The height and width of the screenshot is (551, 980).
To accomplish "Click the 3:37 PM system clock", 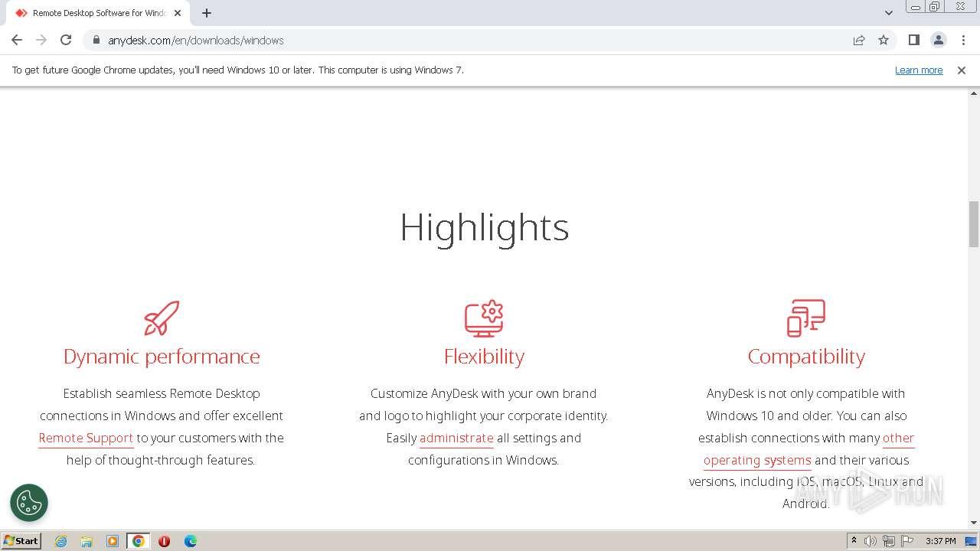I will [x=940, y=541].
